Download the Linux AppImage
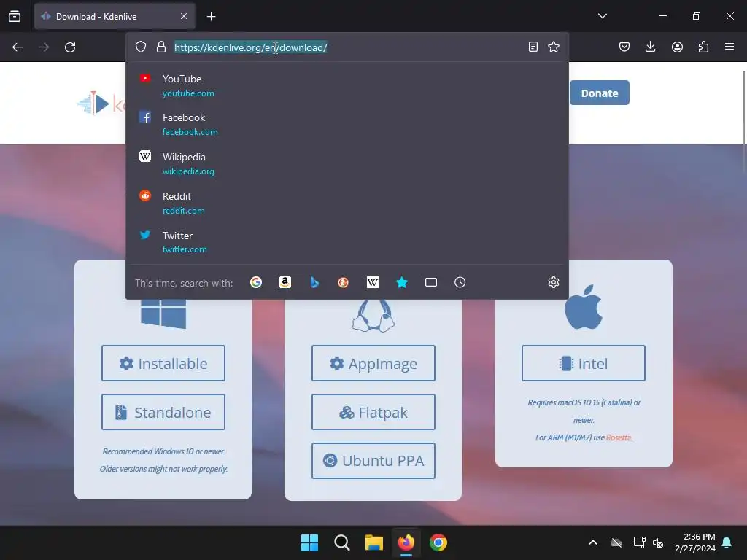747x560 pixels. pos(373,363)
